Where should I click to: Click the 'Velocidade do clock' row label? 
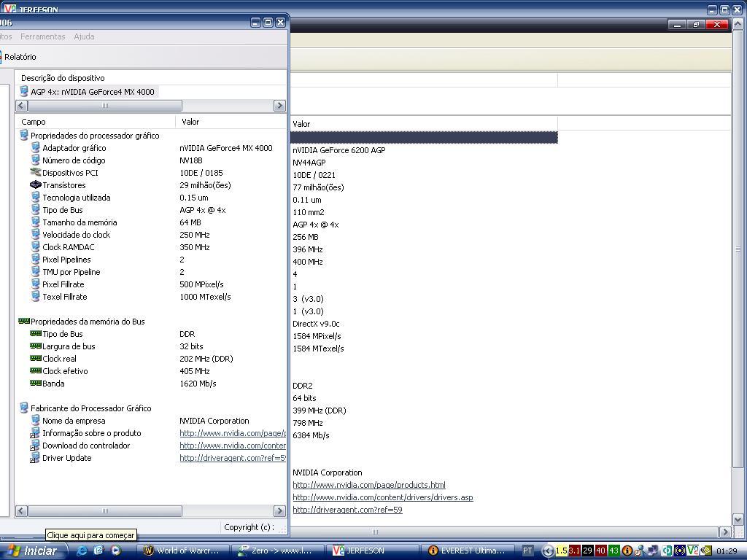[x=76, y=235]
